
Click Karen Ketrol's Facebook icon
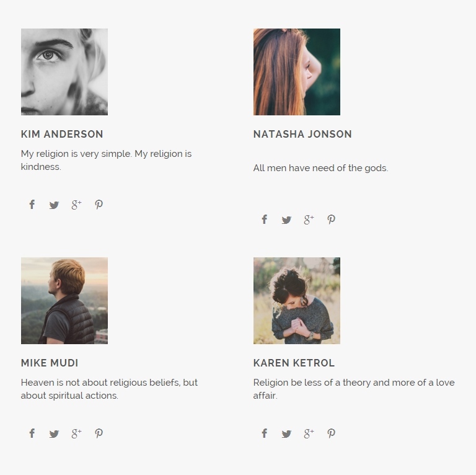click(265, 433)
